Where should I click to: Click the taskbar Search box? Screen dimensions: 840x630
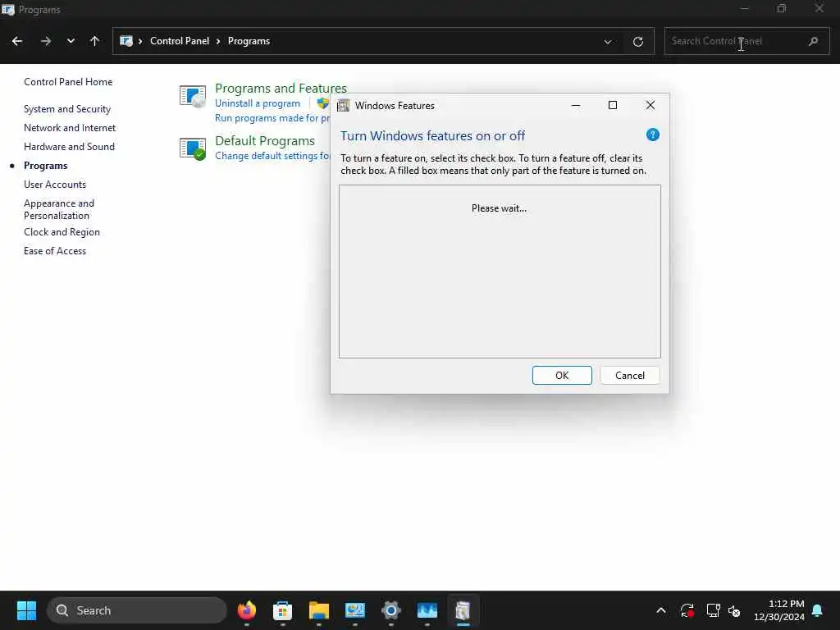tap(137, 610)
